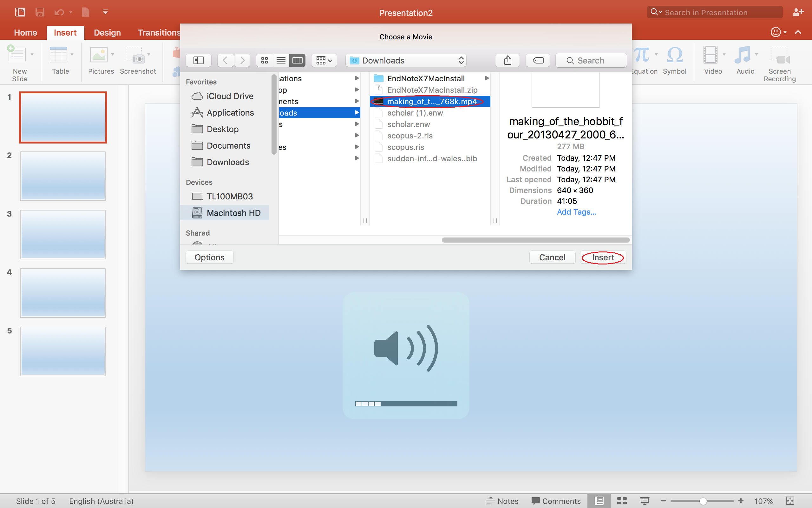
Task: Click the sidebar layout icon in title bar
Action: (20, 12)
